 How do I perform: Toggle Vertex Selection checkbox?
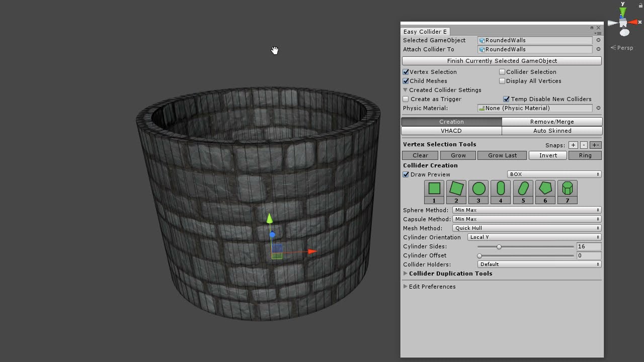point(406,72)
